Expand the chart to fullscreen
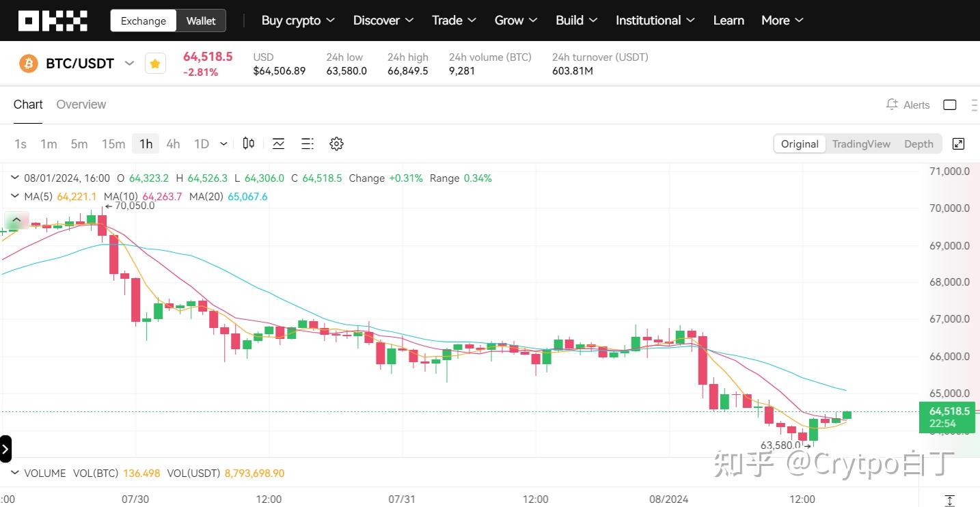This screenshot has height=507, width=980. (959, 143)
